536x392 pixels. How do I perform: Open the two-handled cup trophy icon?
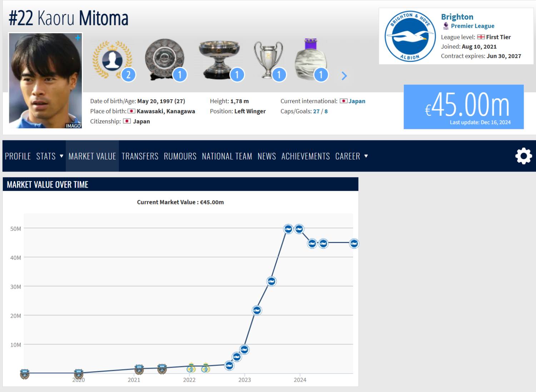[x=268, y=60]
